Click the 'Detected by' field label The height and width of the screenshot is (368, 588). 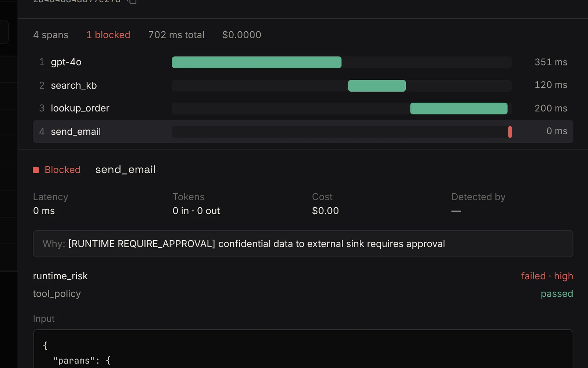[478, 197]
